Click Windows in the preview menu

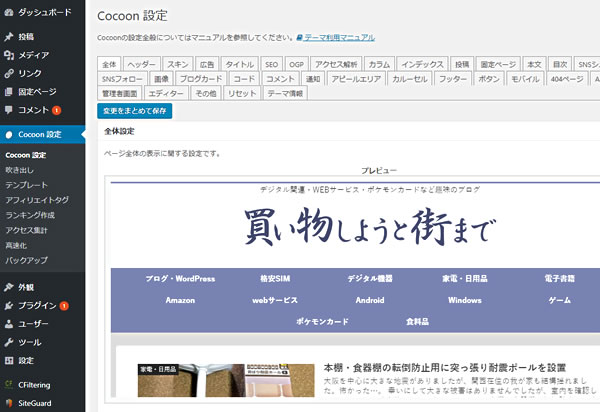point(465,300)
